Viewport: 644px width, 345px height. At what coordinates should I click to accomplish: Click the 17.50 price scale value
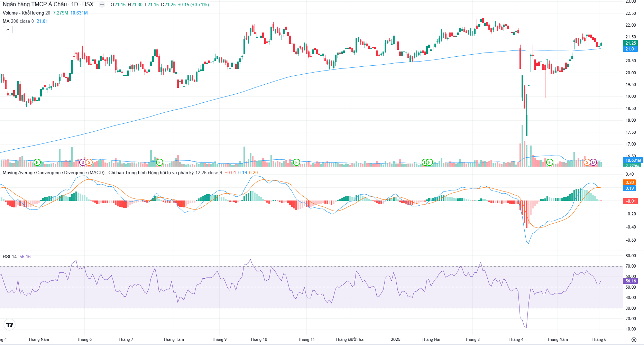click(x=631, y=132)
